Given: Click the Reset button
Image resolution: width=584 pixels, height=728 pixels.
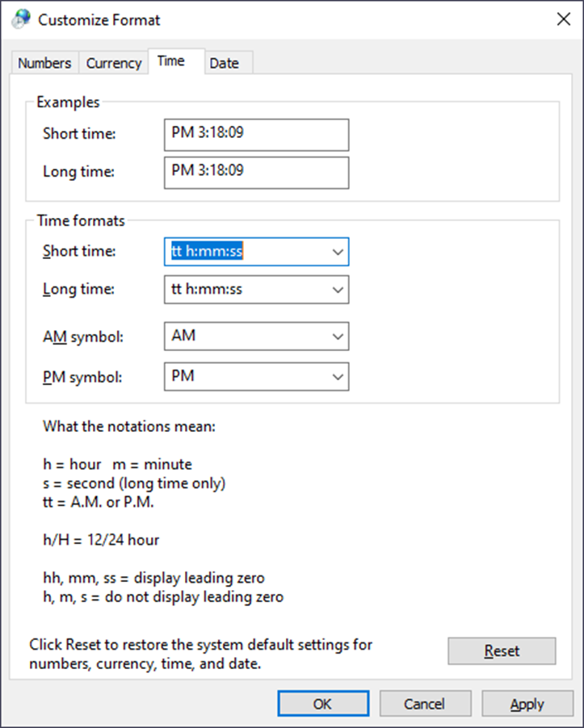Looking at the screenshot, I should click(x=501, y=651).
